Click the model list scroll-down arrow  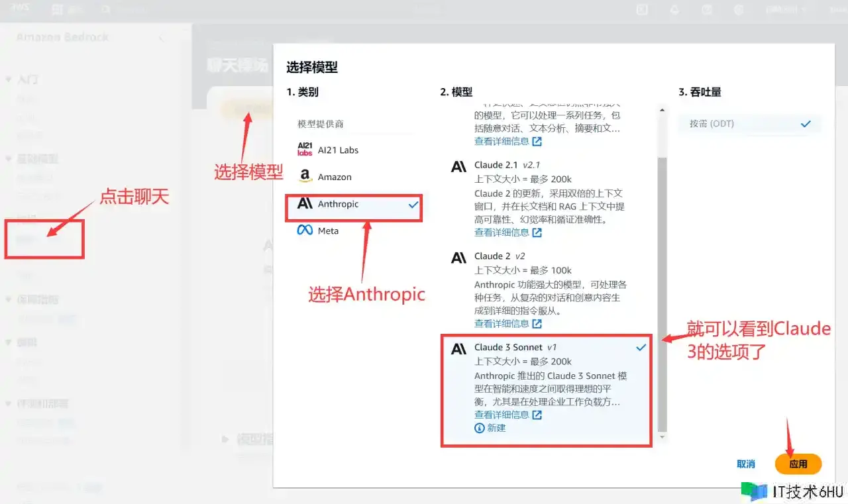[662, 437]
